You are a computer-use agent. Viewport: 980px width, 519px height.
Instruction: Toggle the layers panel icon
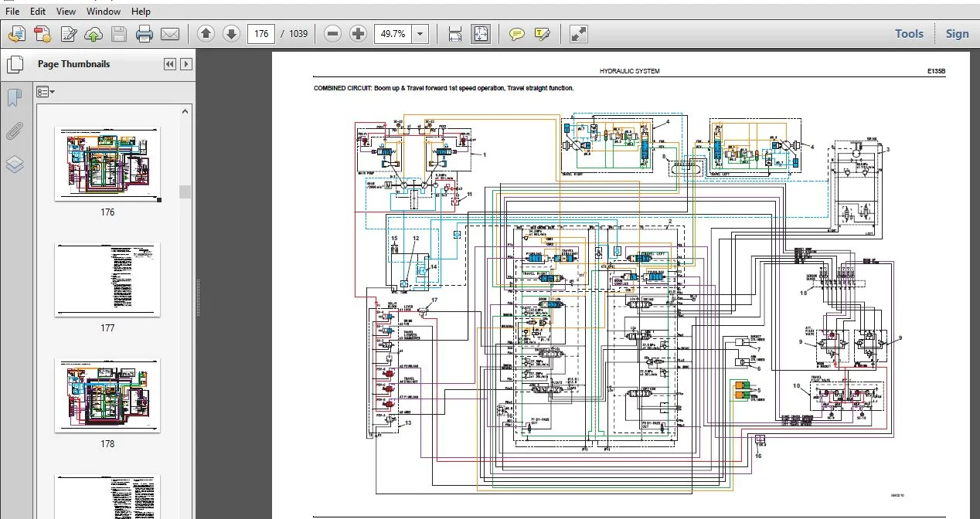point(15,165)
